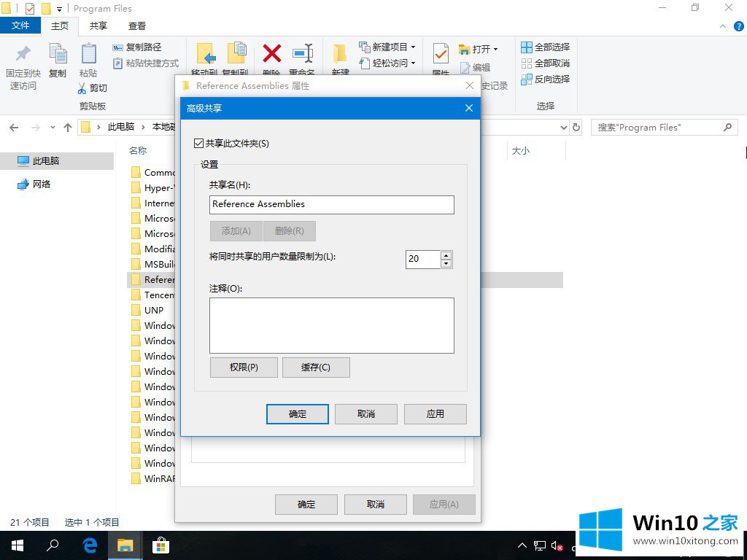This screenshot has width=747, height=560.
Task: Click Invert Selection (反向选择) icon
Action: [527, 79]
